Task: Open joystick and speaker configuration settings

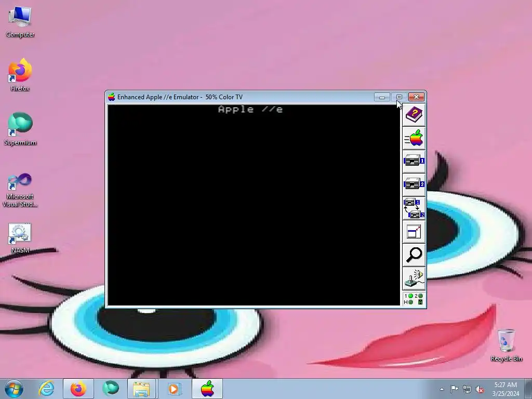Action: tap(414, 278)
